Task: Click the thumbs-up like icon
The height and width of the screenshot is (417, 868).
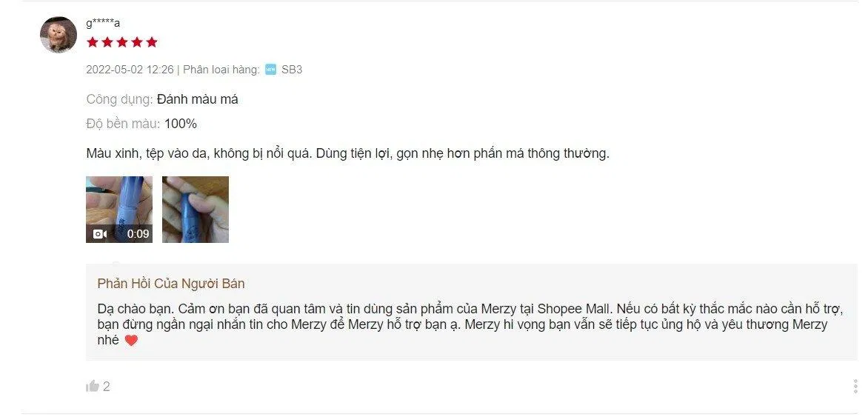Action: click(93, 387)
